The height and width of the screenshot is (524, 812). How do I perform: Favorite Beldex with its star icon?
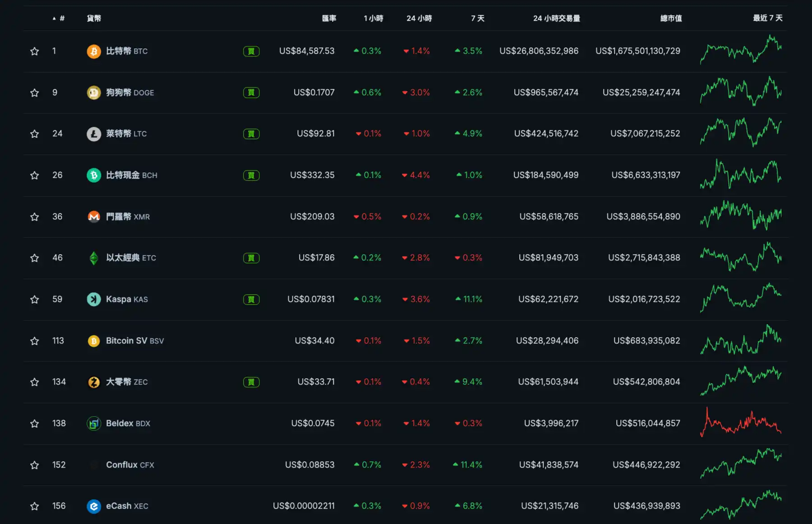click(x=34, y=423)
